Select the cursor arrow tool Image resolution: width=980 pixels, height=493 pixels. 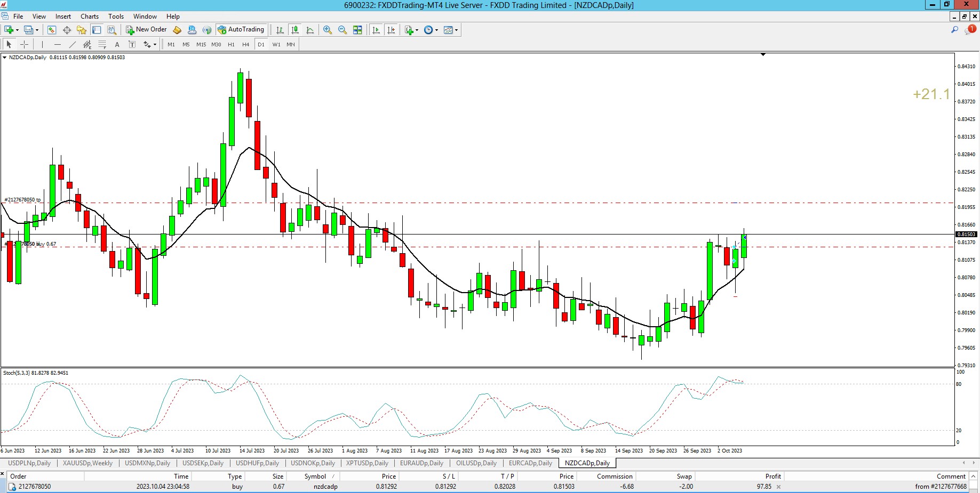(9, 44)
